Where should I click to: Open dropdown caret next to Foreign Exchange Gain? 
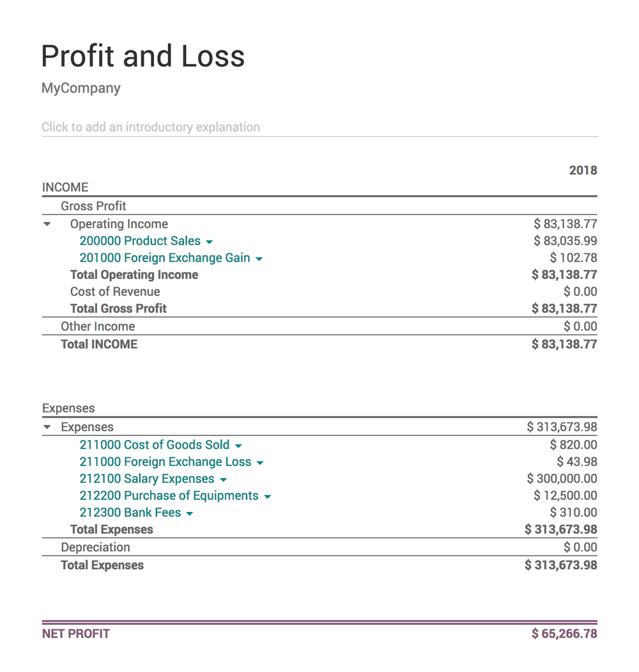click(259, 259)
